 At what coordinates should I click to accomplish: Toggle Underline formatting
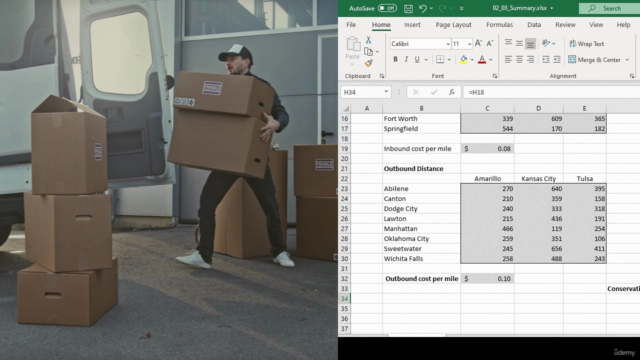coord(417,60)
